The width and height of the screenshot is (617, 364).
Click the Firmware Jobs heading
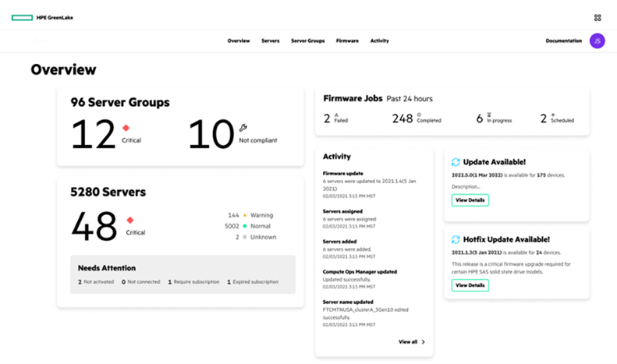coord(353,98)
